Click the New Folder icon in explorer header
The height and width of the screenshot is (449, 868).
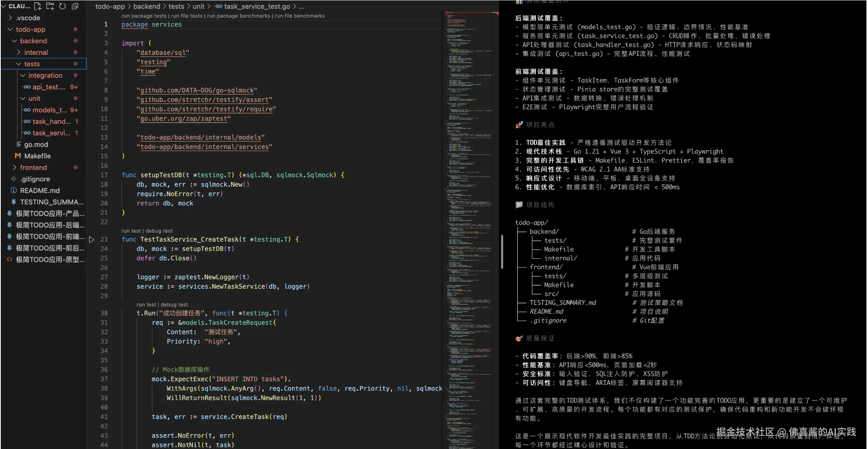pos(50,6)
